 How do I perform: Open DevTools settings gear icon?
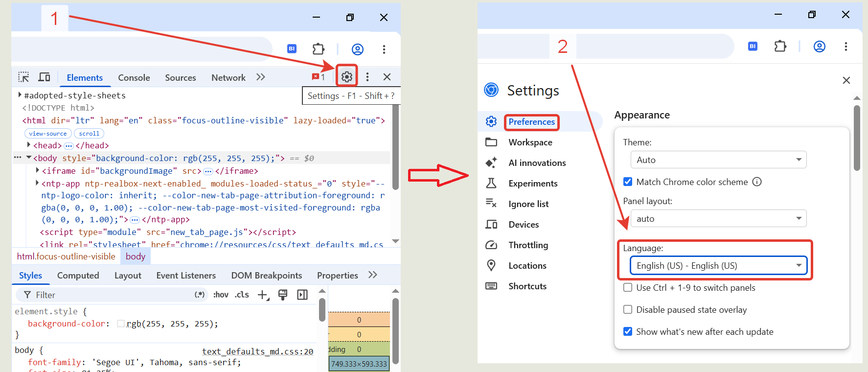pyautogui.click(x=347, y=77)
